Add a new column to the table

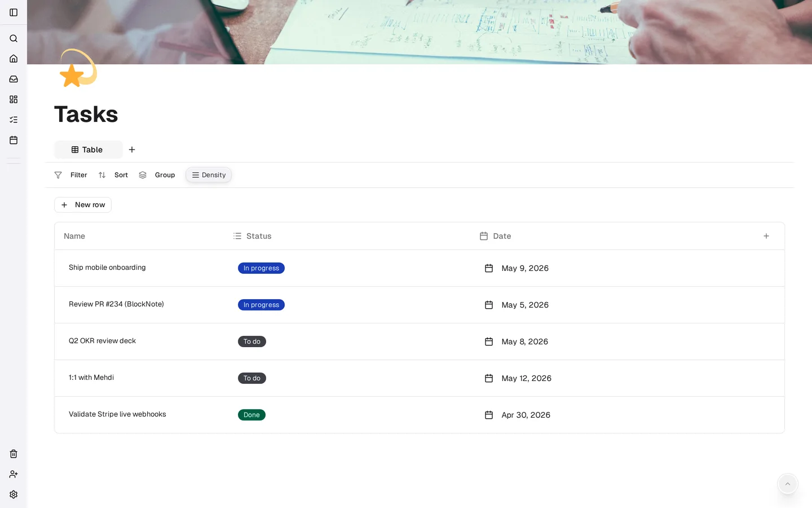pos(766,236)
